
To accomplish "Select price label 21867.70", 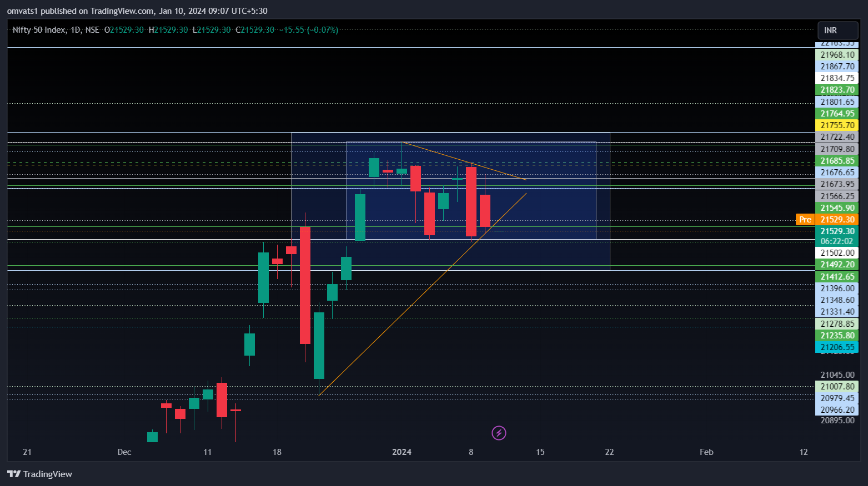I will click(x=837, y=67).
